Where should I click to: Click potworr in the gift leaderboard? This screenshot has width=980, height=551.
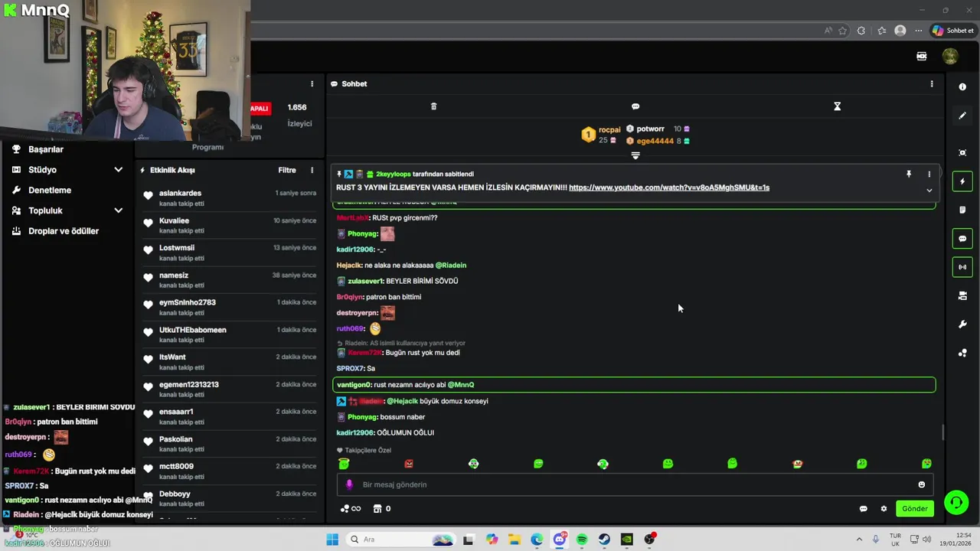coord(650,129)
